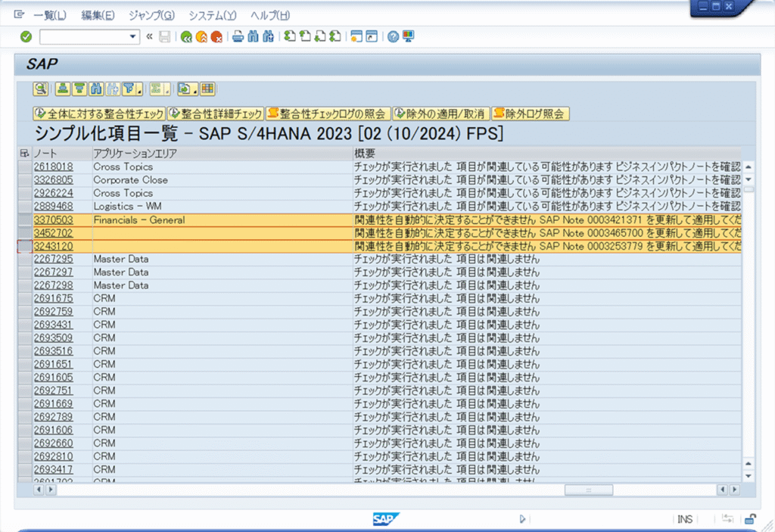
Task: Click the Print icon in standard toolbar
Action: coord(238,36)
